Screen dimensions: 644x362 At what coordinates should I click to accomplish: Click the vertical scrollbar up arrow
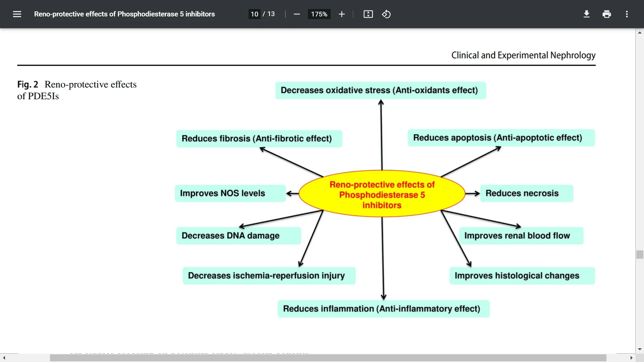click(640, 33)
